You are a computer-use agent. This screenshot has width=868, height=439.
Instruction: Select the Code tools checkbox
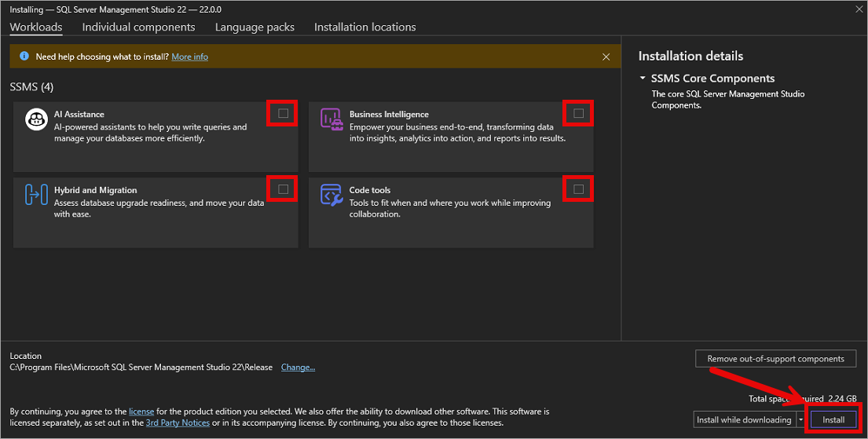(579, 189)
